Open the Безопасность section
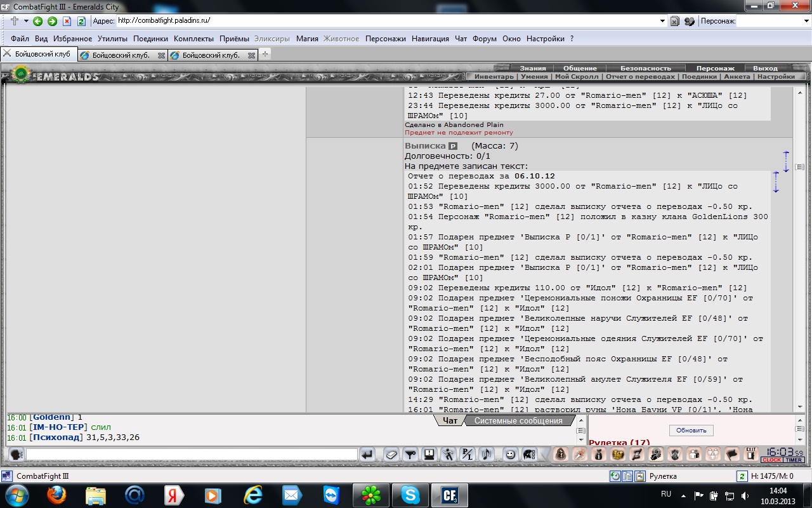 645,68
